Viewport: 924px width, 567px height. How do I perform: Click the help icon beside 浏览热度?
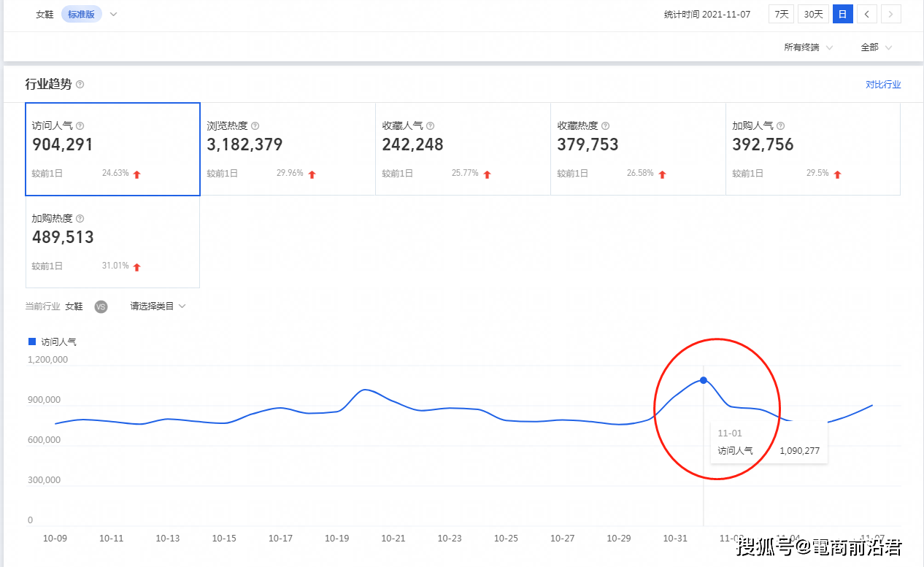255,126
